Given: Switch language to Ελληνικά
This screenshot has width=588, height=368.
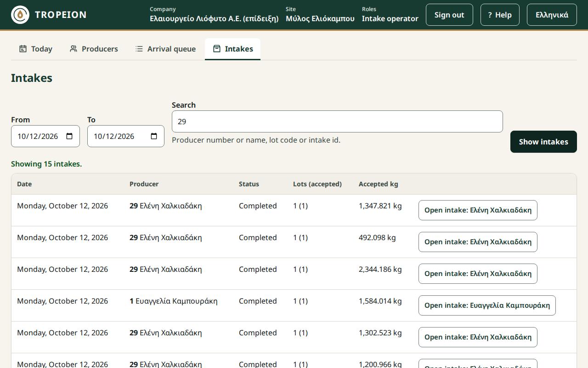Looking at the screenshot, I should (x=552, y=15).
